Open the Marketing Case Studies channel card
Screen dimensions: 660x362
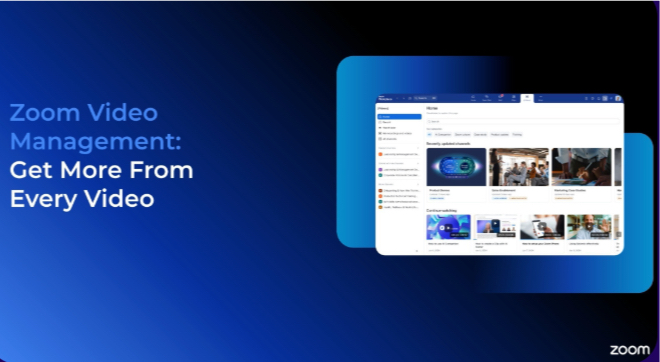tap(581, 175)
